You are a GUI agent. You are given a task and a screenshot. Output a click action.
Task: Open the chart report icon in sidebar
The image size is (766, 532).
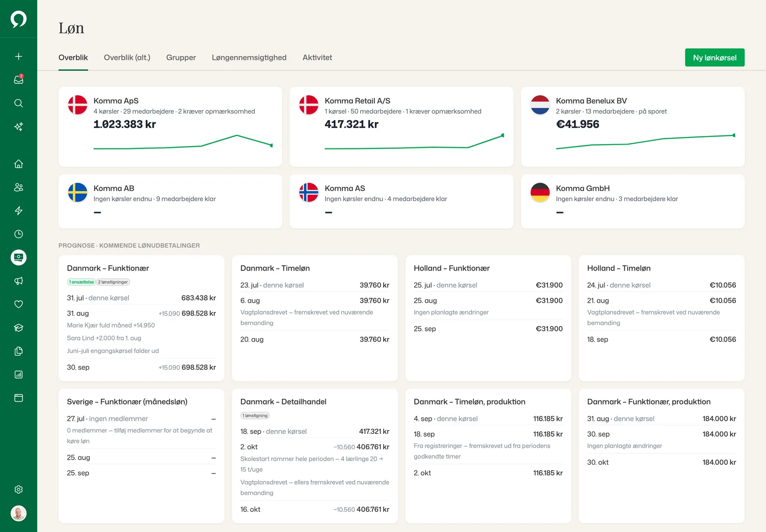19,374
